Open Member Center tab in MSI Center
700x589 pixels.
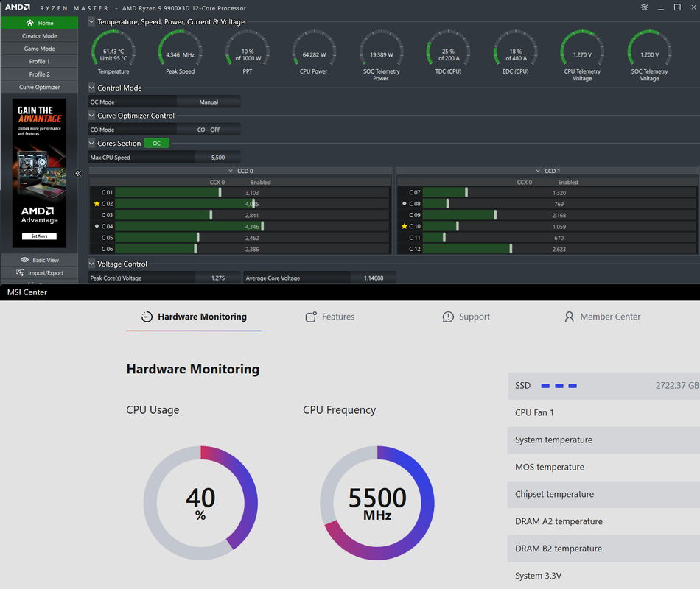pyautogui.click(x=602, y=317)
